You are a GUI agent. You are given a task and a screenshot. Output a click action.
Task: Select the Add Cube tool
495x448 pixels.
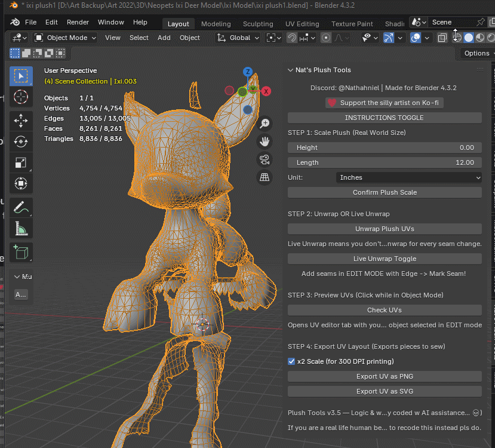click(x=21, y=252)
